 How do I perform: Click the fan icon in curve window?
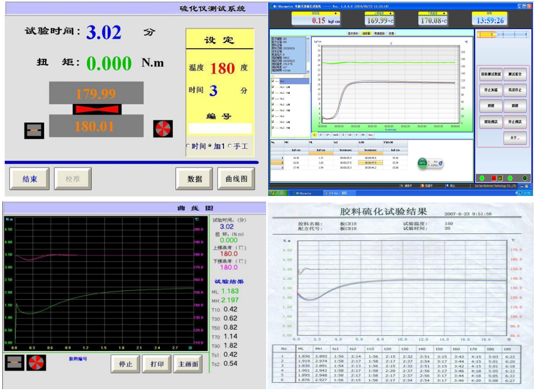[x=36, y=363]
